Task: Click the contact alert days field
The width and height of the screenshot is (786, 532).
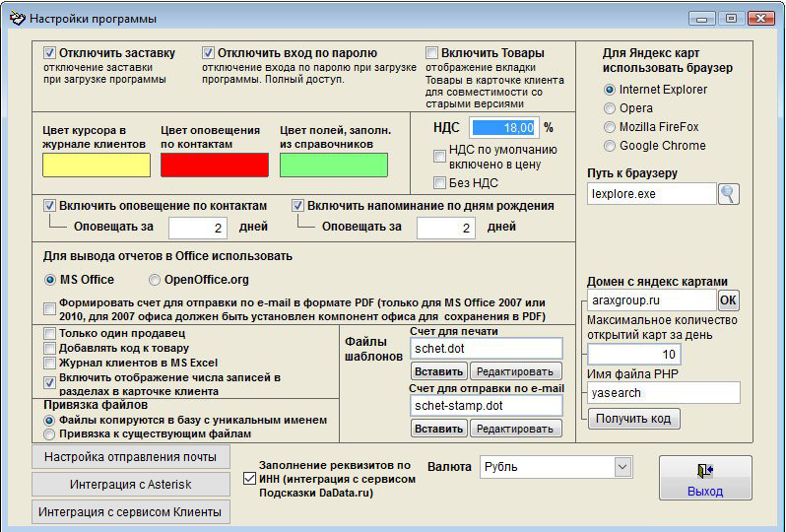Action: (x=198, y=229)
